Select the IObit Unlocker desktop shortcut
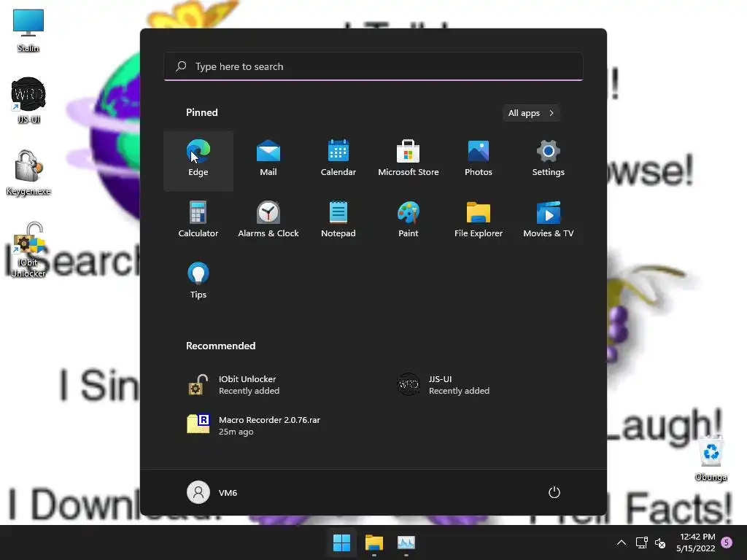Image resolution: width=747 pixels, height=560 pixels. [x=28, y=249]
